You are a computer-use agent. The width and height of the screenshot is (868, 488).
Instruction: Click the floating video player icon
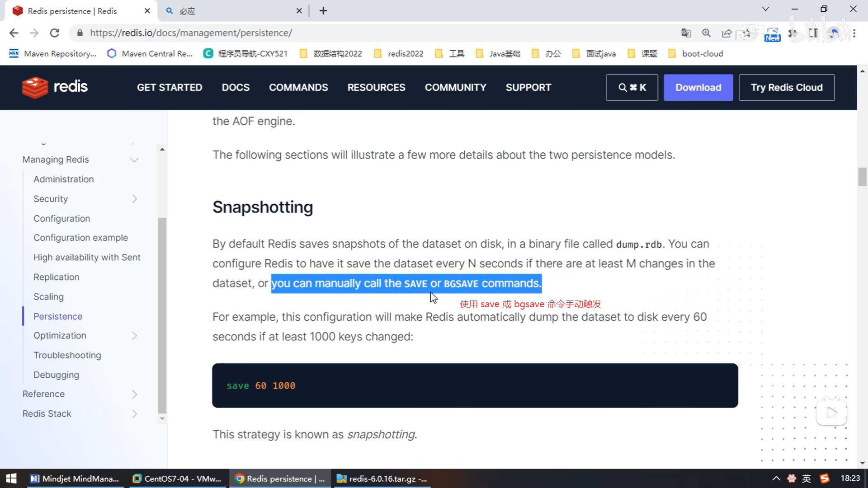pos(831,412)
